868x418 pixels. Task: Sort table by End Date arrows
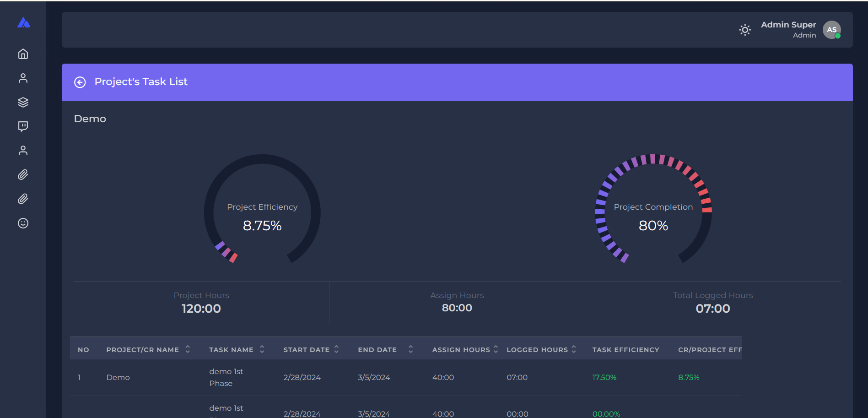click(x=410, y=349)
